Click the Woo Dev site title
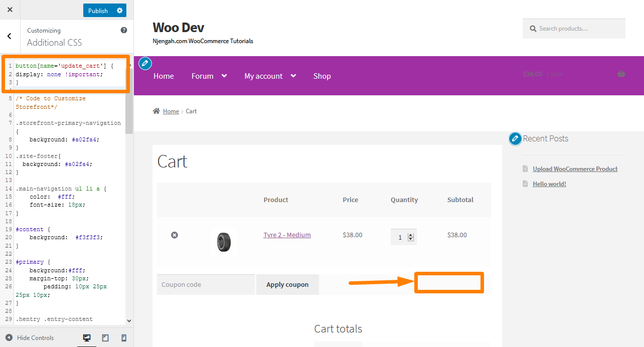Viewport: 644px width, 347px height. pyautogui.click(x=179, y=27)
